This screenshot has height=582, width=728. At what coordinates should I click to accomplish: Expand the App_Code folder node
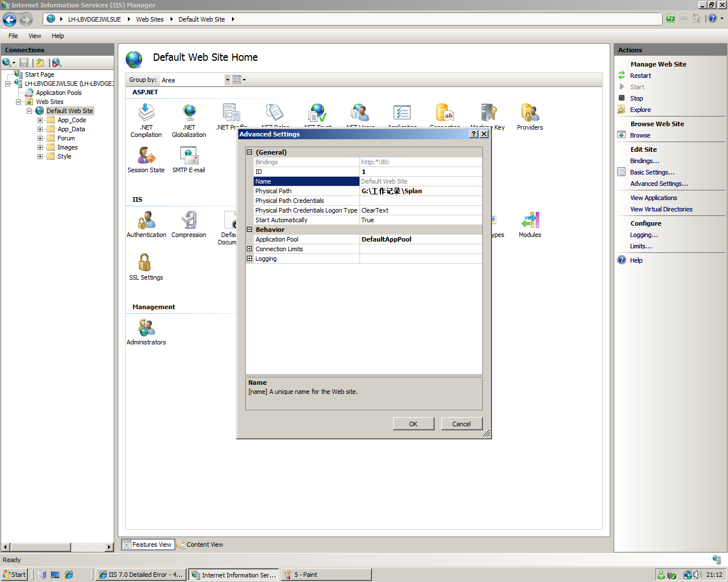40,120
